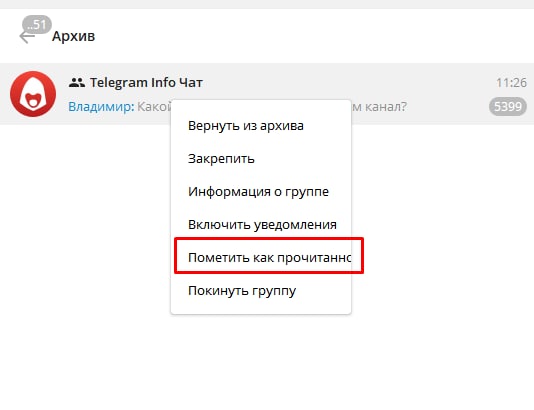Open Информация о группе menu entry
This screenshot has width=534, height=410.
coord(261,192)
